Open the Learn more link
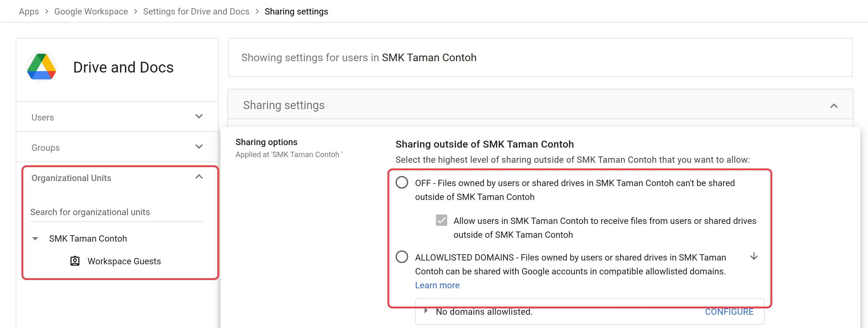The image size is (868, 328). pos(437,285)
